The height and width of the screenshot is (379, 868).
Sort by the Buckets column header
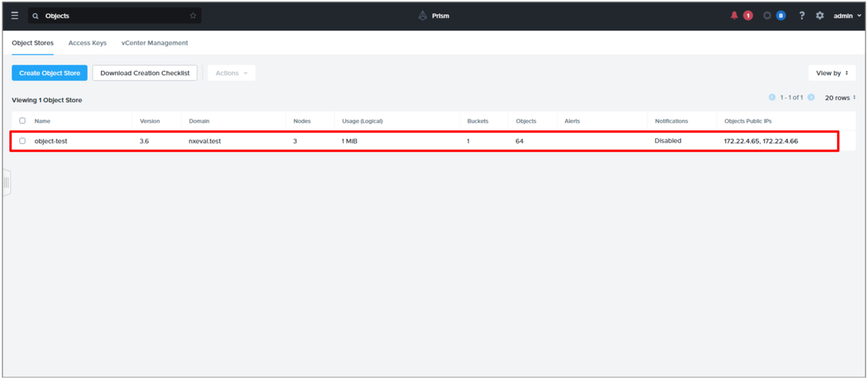(478, 121)
